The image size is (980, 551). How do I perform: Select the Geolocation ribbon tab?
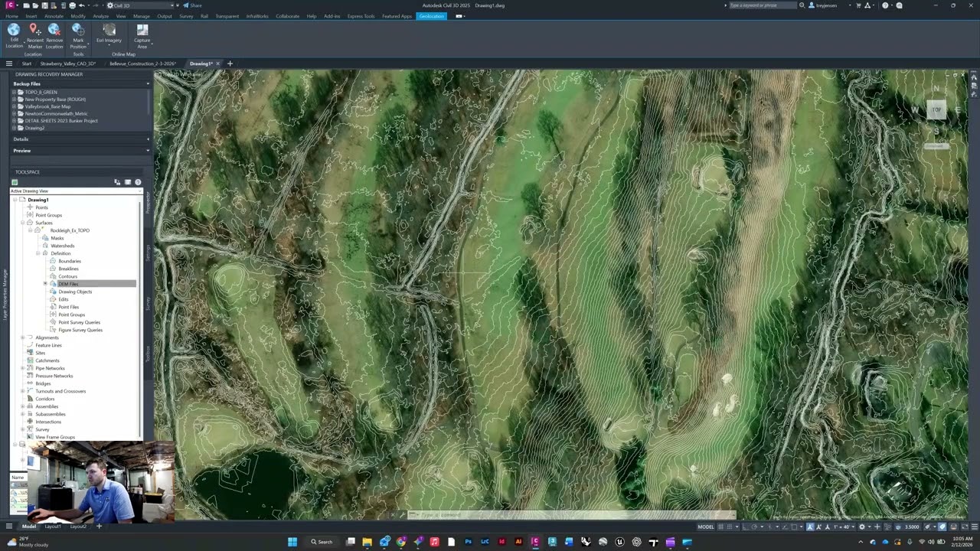tap(431, 16)
